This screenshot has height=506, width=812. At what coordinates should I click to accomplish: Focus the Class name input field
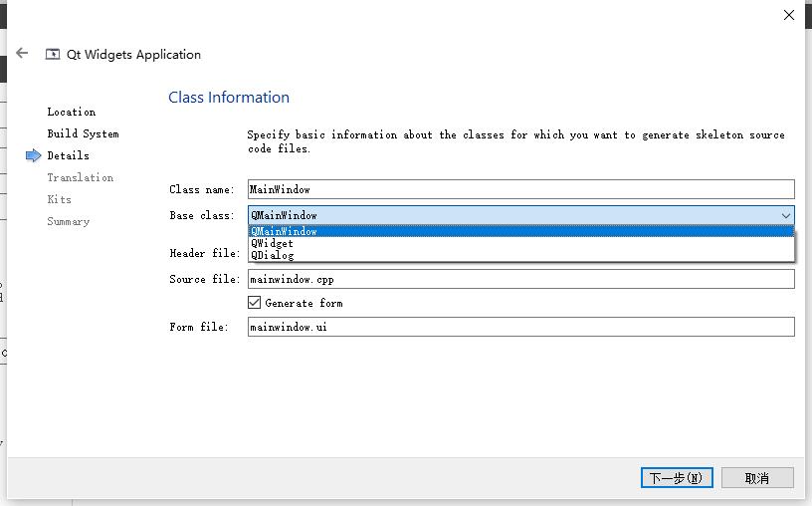point(521,189)
